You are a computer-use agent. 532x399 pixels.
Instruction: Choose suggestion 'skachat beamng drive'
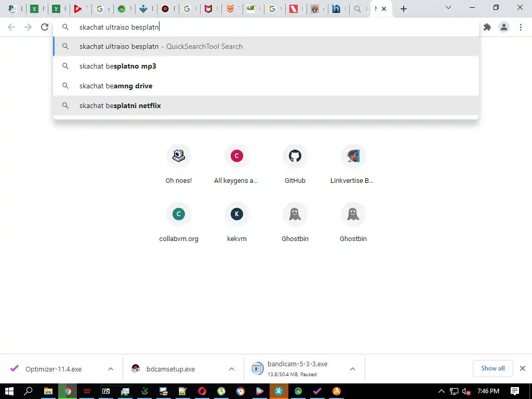[266, 86]
